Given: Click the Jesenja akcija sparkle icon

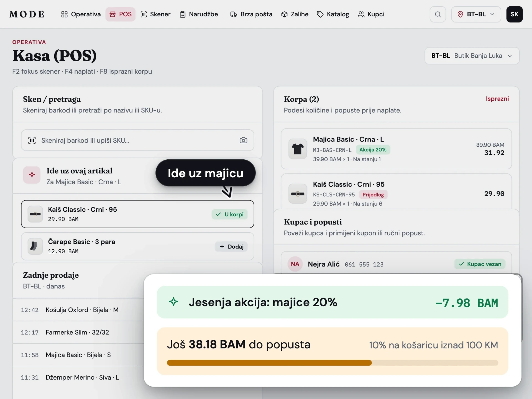Looking at the screenshot, I should click(x=174, y=302).
